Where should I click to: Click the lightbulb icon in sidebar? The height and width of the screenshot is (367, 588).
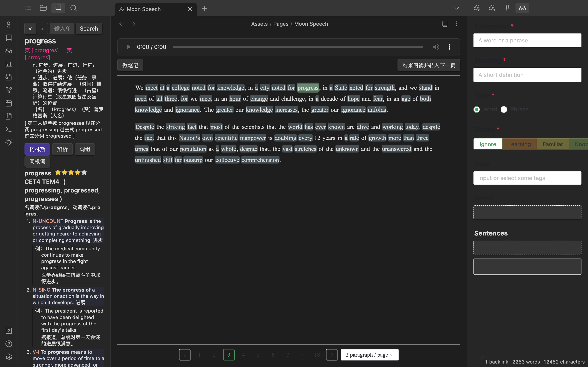[9, 142]
